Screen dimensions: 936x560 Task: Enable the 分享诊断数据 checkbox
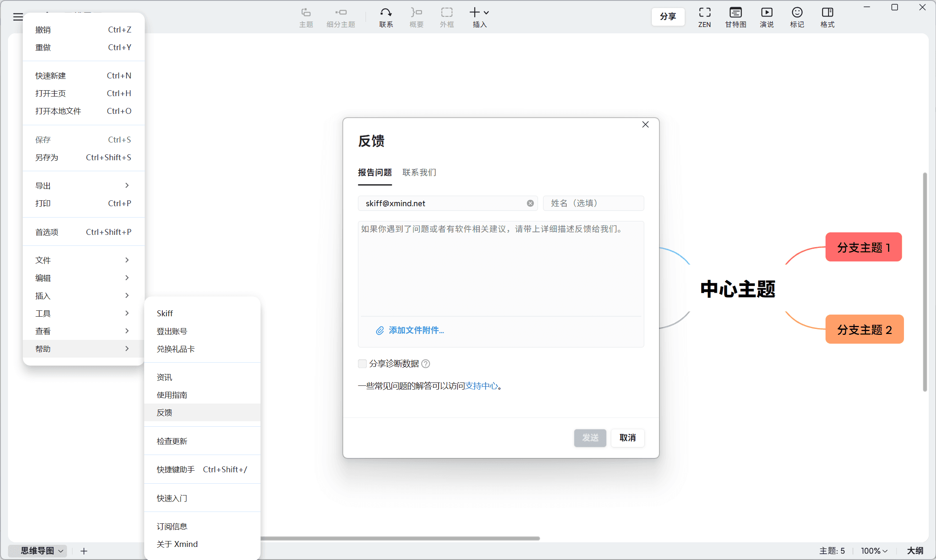tap(362, 363)
